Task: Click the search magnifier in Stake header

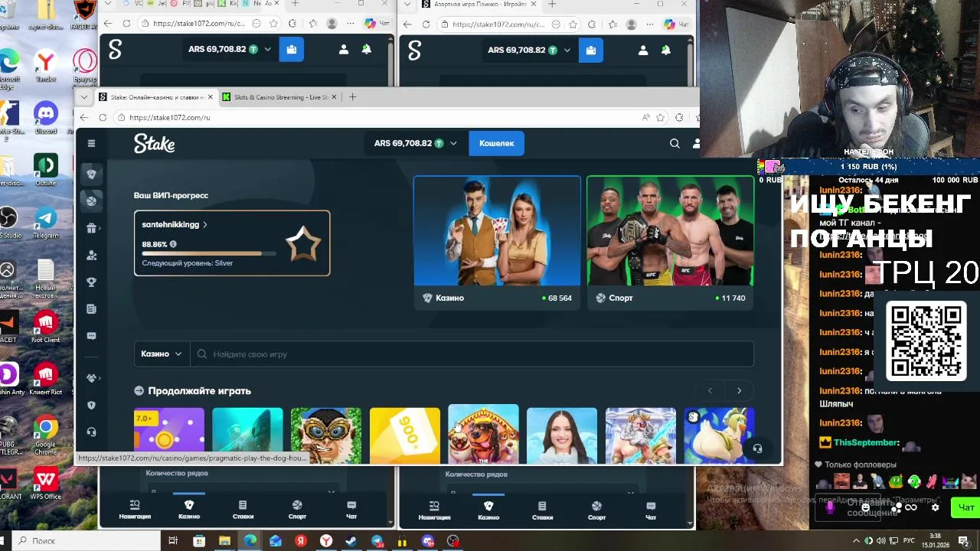Action: (675, 143)
